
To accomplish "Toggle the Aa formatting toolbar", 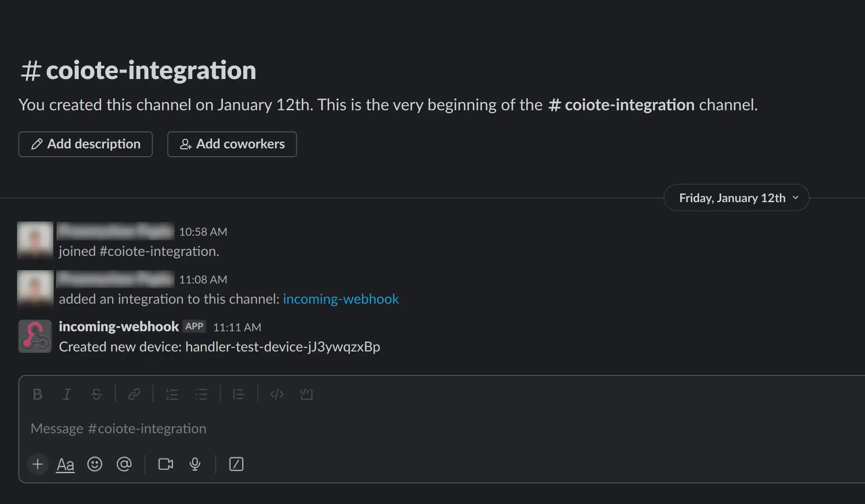I will 65,464.
